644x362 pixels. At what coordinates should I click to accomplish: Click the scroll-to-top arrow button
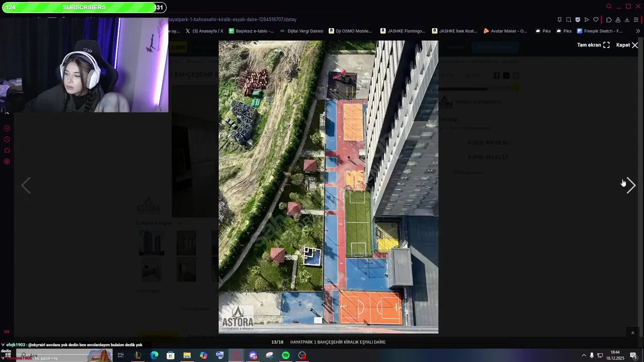click(633, 332)
